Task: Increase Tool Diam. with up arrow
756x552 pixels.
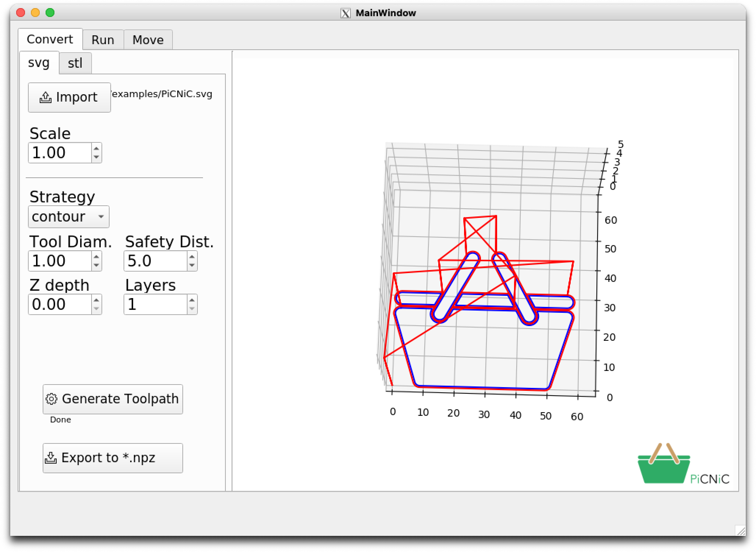Action: point(96,257)
